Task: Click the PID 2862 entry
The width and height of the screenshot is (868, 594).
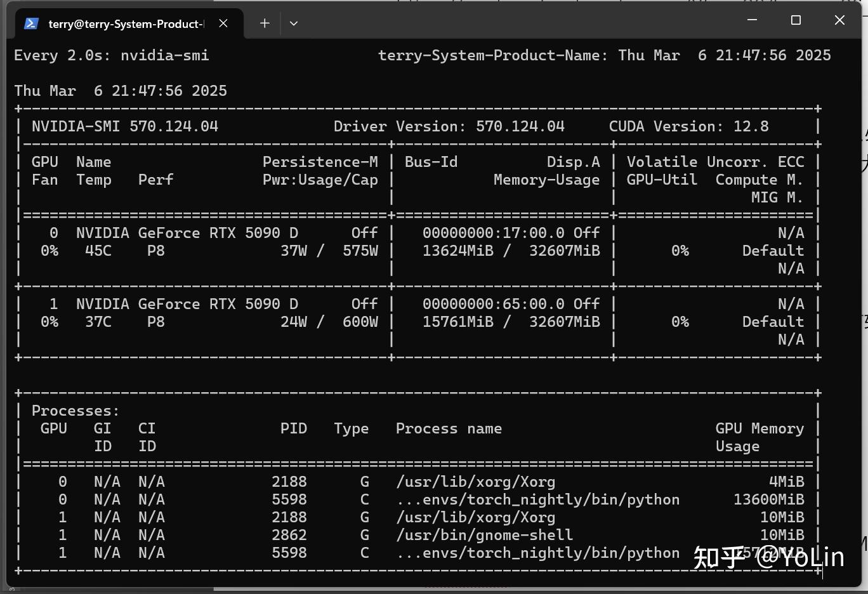Action: click(289, 535)
